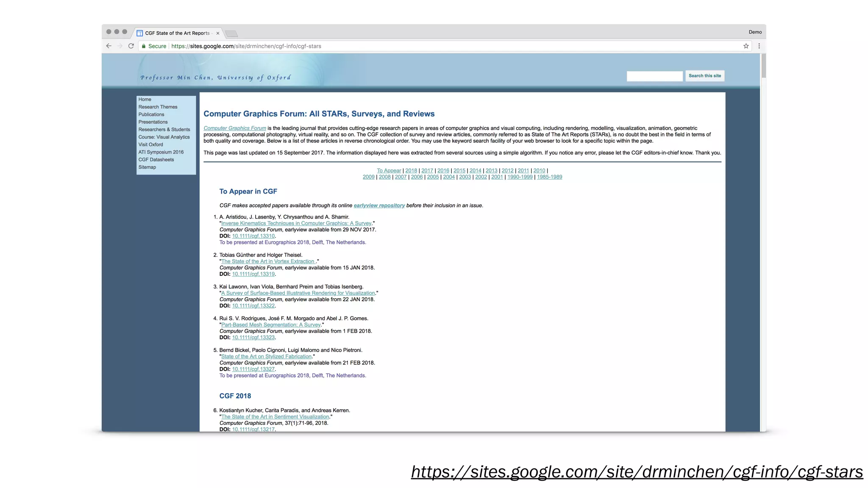Click the browser back arrow
This screenshot has height=488, width=868.
(x=109, y=46)
